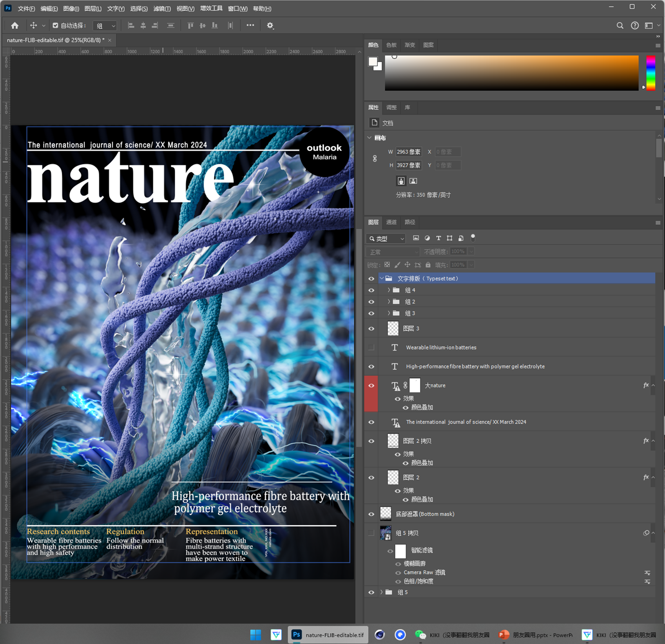Align top edges icon

(x=190, y=26)
